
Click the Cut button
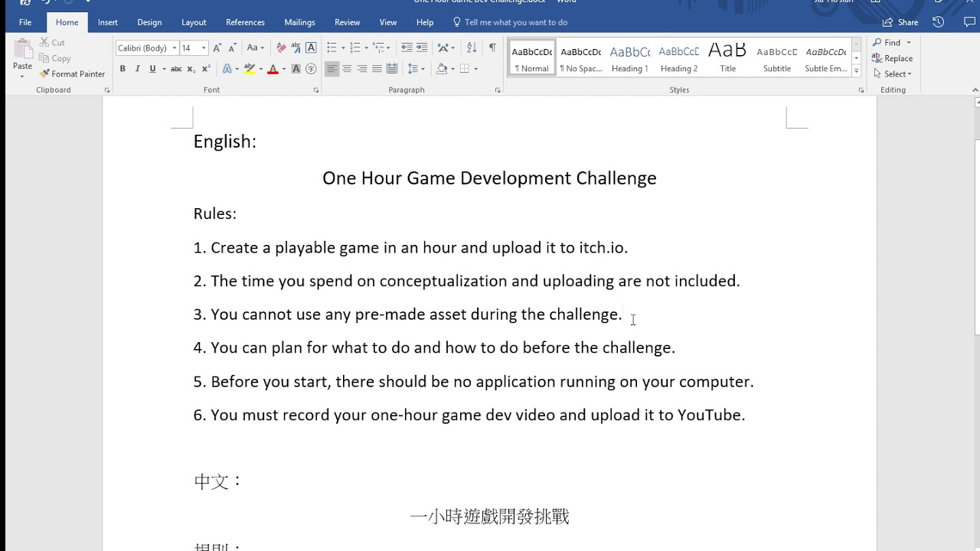[52, 42]
